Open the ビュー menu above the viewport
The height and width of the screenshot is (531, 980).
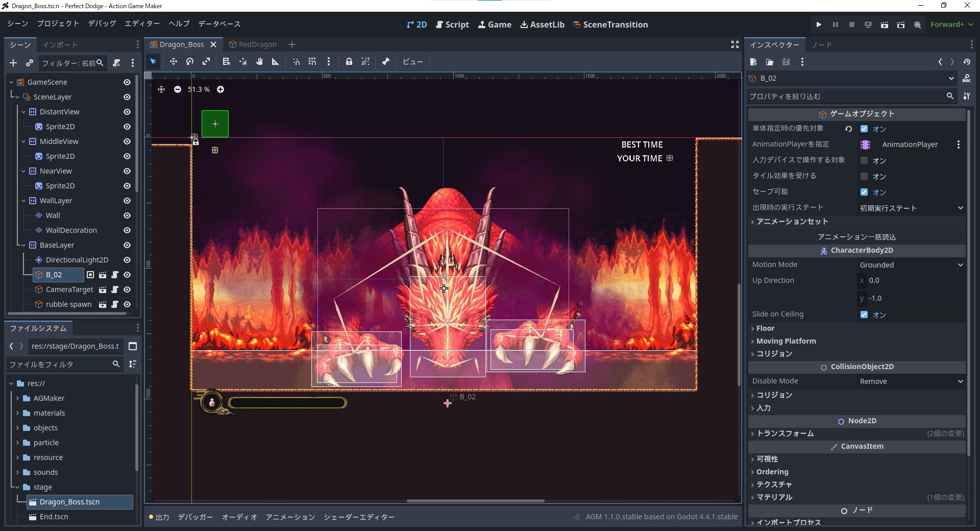click(412, 62)
